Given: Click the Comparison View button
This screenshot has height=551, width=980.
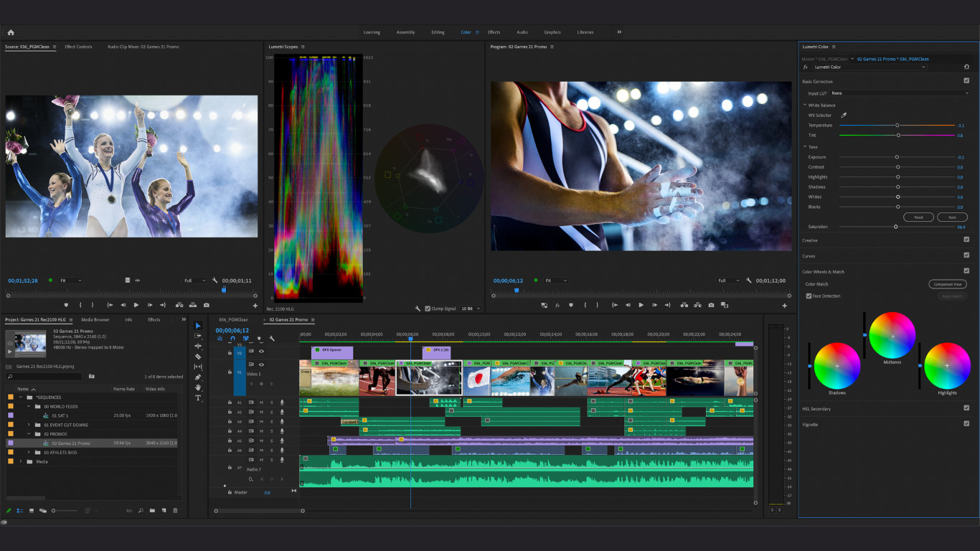Looking at the screenshot, I should (948, 284).
